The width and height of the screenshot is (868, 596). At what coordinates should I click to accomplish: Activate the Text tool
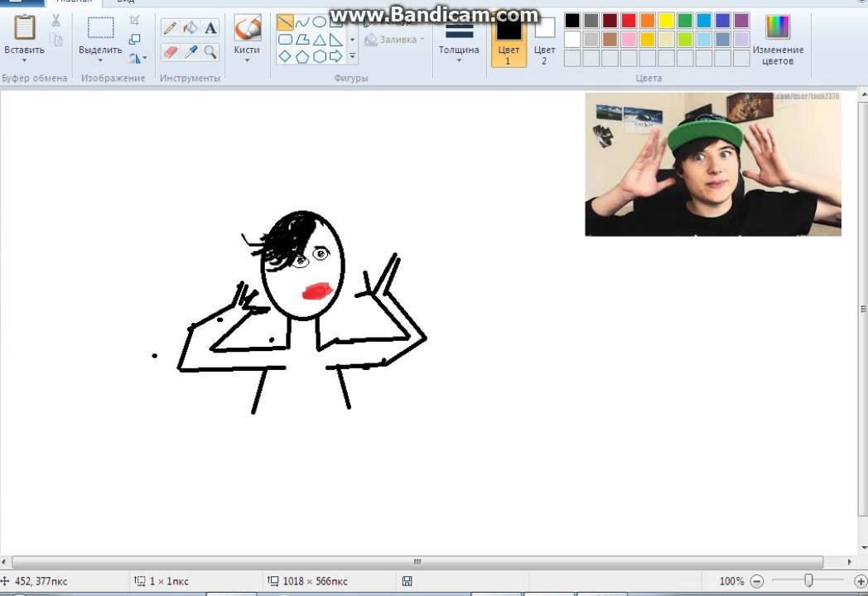click(210, 28)
